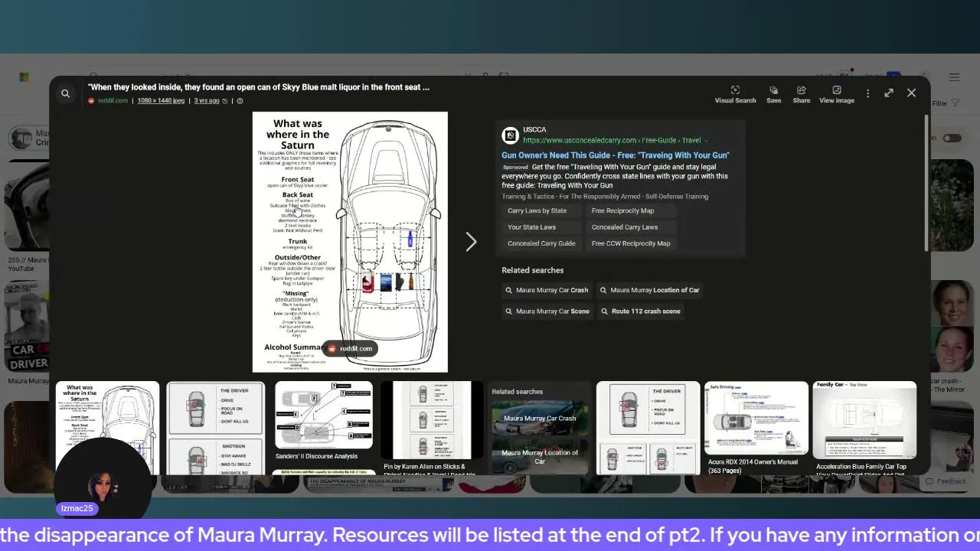980x551 pixels.
Task: Click the viewer's vertical scrollbar
Action: [926, 182]
